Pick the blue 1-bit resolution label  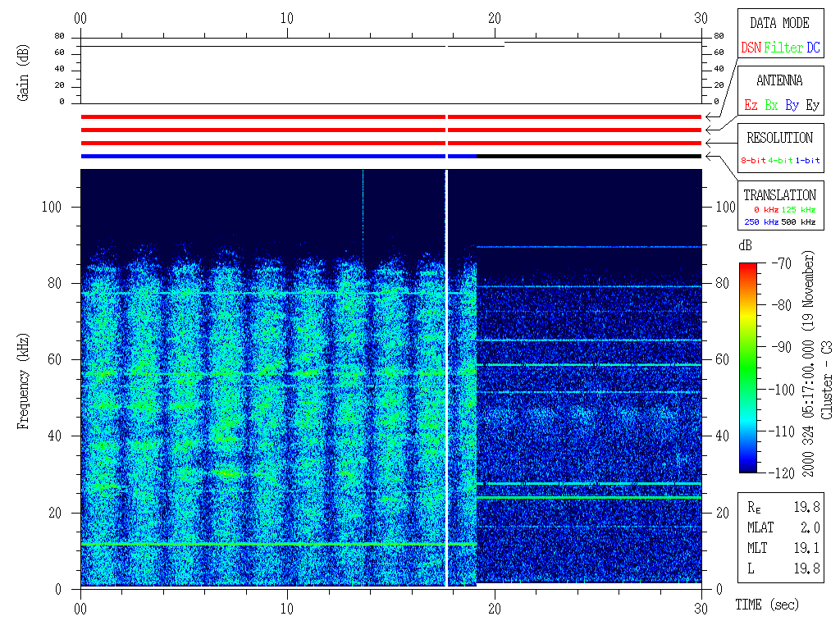pyautogui.click(x=807, y=161)
